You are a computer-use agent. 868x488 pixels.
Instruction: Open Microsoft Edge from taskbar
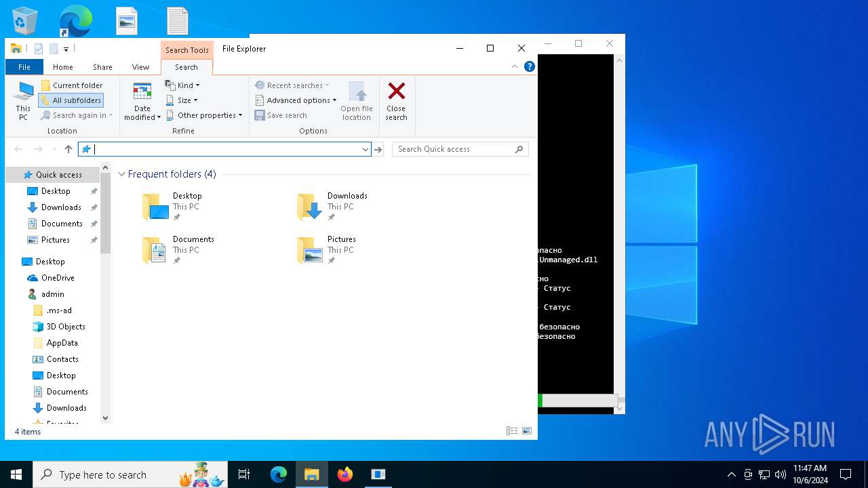[279, 474]
